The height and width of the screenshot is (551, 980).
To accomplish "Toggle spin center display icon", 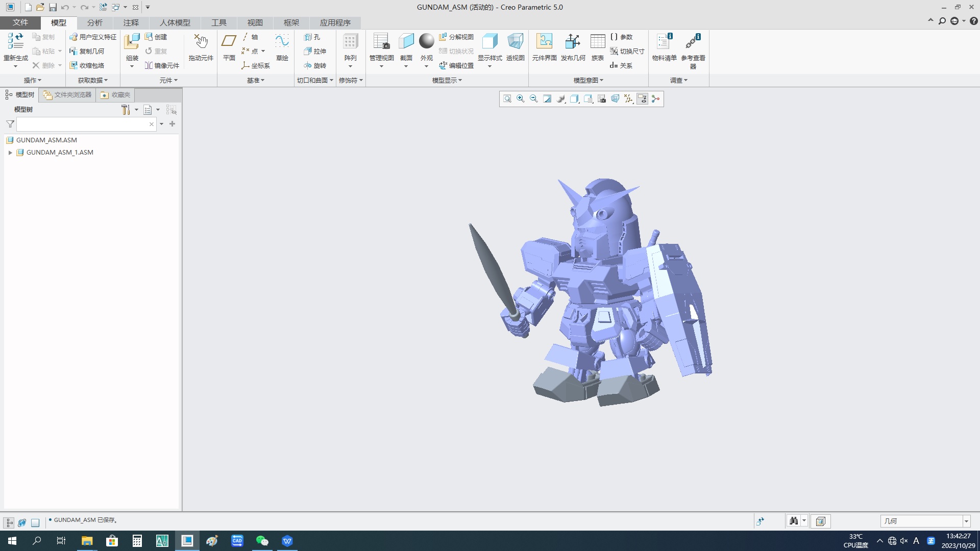I will (x=656, y=99).
